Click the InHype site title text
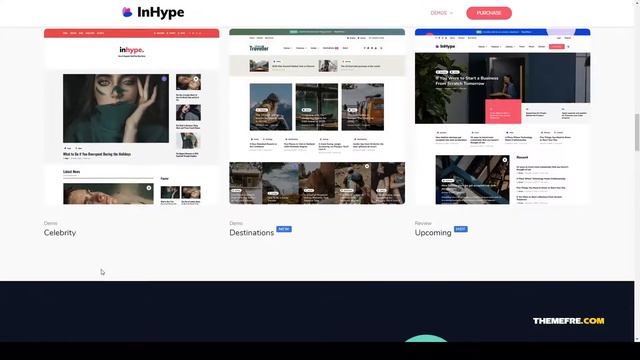This screenshot has height=360, width=640. pos(160,13)
